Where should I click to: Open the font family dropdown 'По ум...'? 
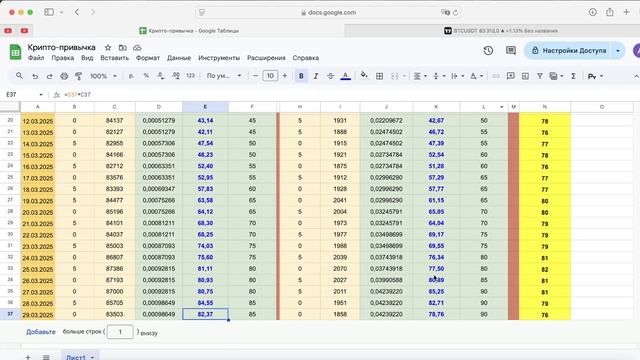coord(224,76)
